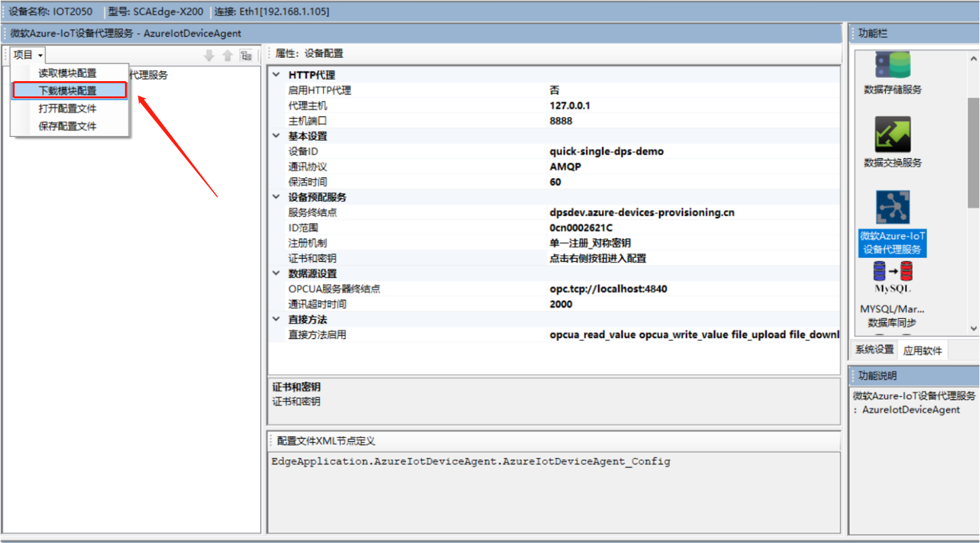The height and width of the screenshot is (543, 980).
Task: Click the 连接: Eth1[192.168.1.105] status entry
Action: pyautogui.click(x=272, y=11)
